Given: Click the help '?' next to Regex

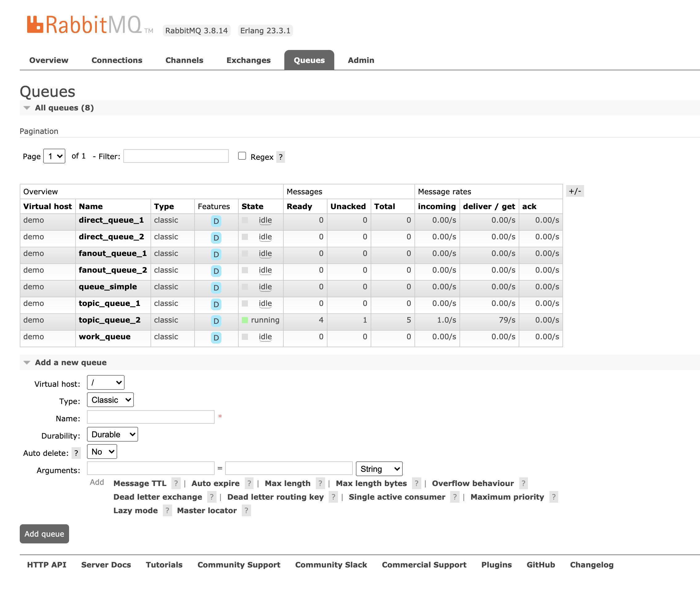Looking at the screenshot, I should point(280,157).
